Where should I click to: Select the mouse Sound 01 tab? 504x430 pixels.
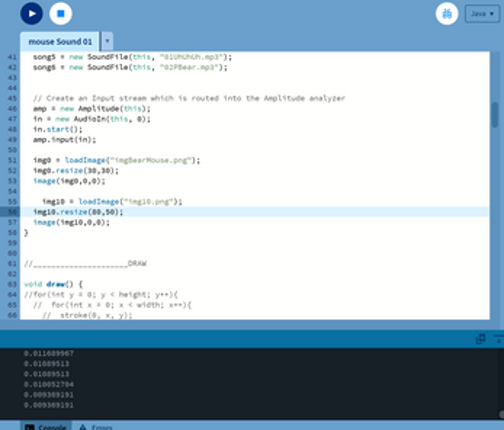[60, 42]
